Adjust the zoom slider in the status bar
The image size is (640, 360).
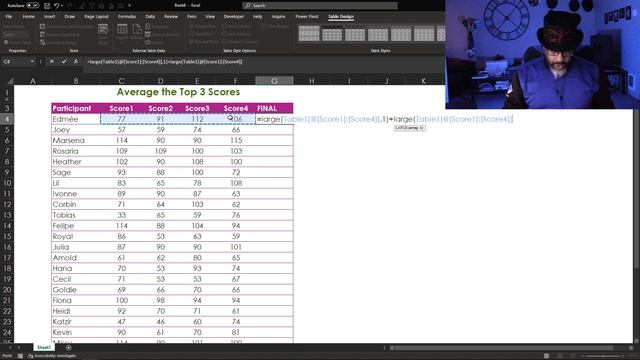coord(603,356)
